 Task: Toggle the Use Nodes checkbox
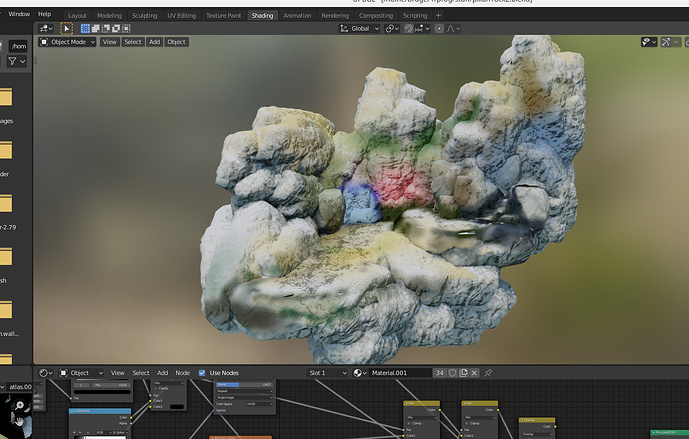[x=202, y=373]
